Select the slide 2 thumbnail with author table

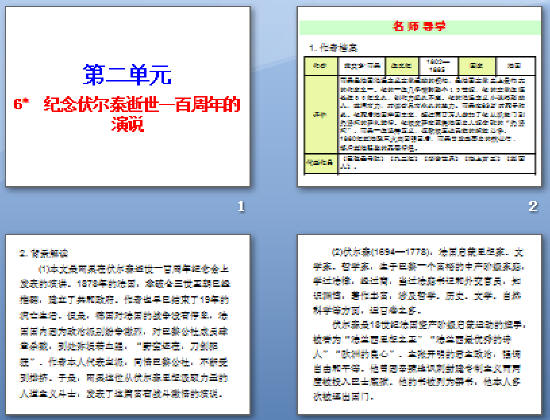tap(420, 96)
